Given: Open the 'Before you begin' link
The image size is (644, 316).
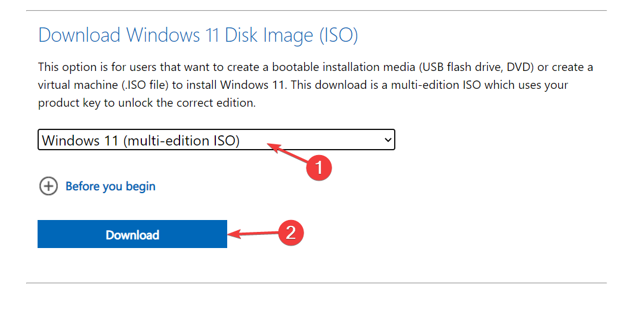Looking at the screenshot, I should click(110, 187).
